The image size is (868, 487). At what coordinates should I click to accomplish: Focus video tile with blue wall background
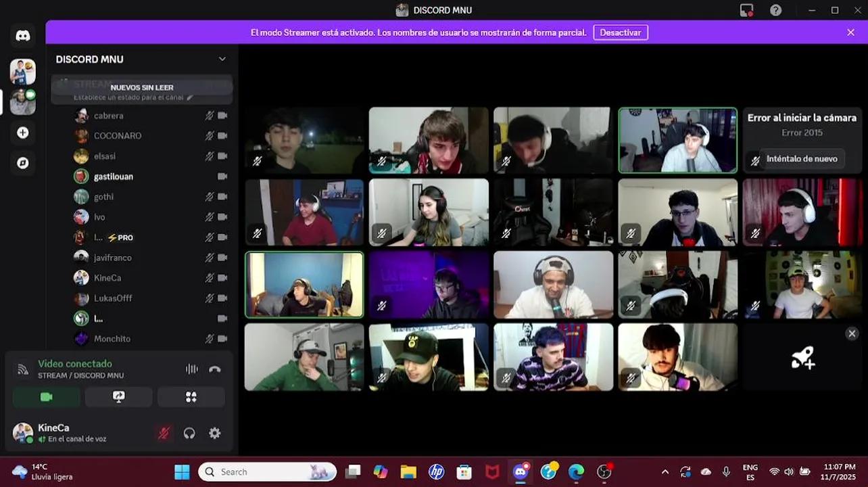[304, 285]
